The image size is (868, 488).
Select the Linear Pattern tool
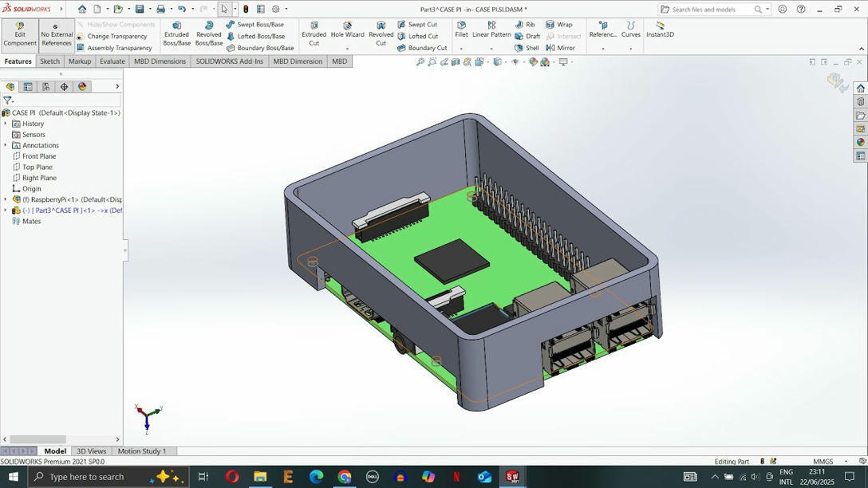(491, 30)
